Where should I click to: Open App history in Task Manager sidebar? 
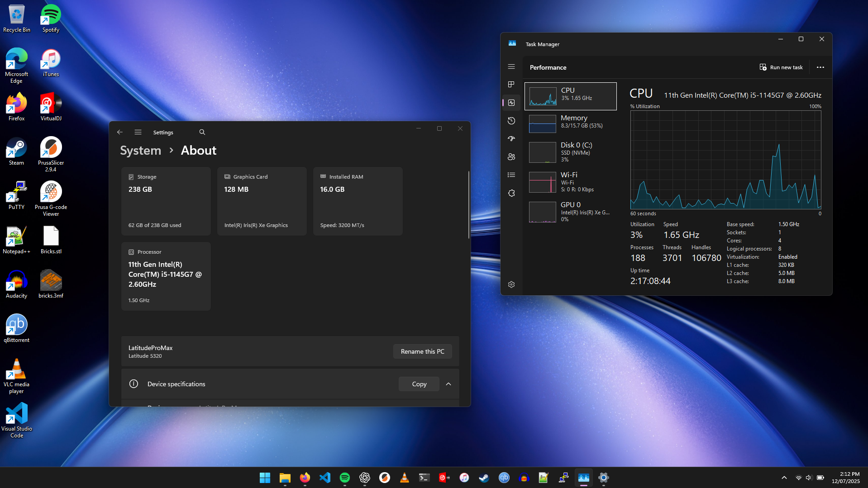point(511,121)
